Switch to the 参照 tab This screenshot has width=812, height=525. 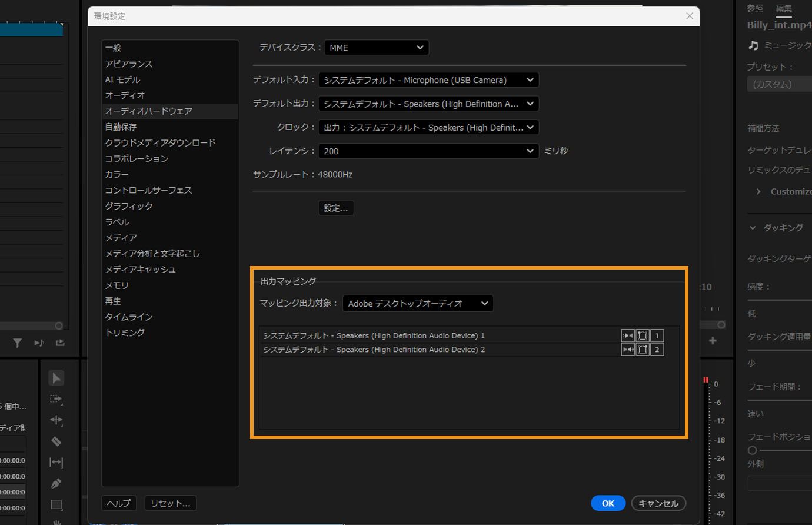click(755, 8)
